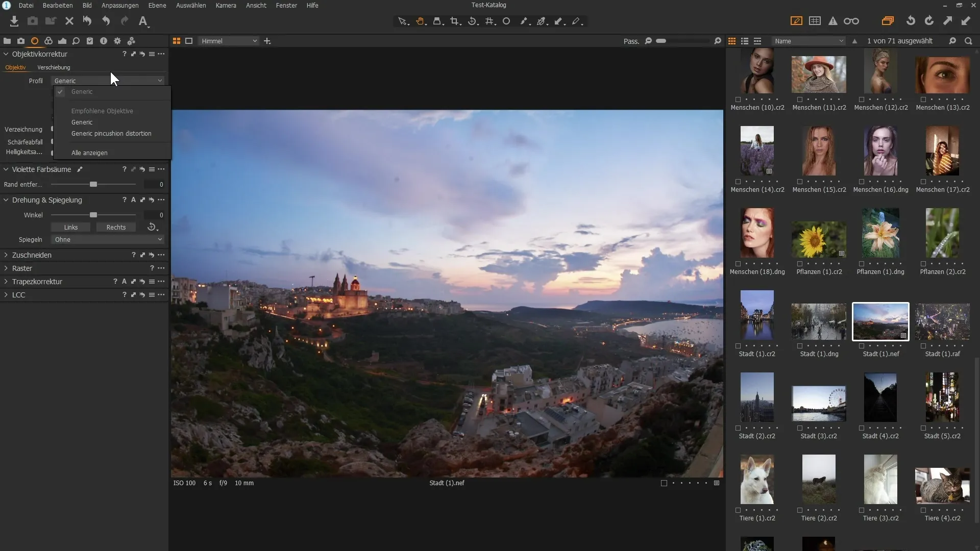Open the Kamera menu
Screen dimensions: 980x551
click(226, 5)
